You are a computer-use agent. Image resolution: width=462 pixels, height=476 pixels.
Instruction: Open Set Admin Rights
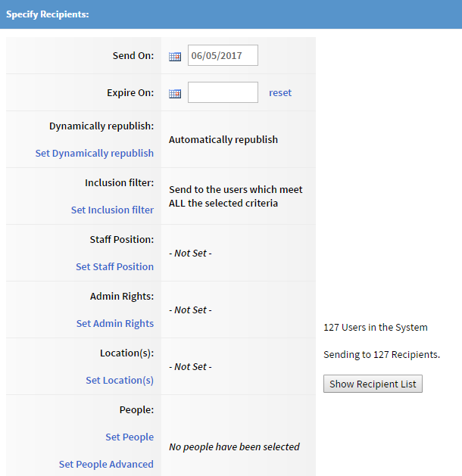115,323
